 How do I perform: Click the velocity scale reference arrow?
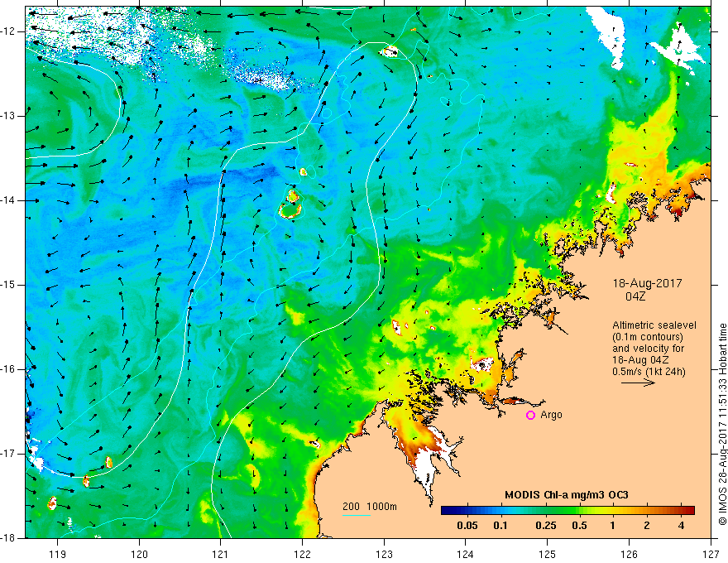(638, 383)
